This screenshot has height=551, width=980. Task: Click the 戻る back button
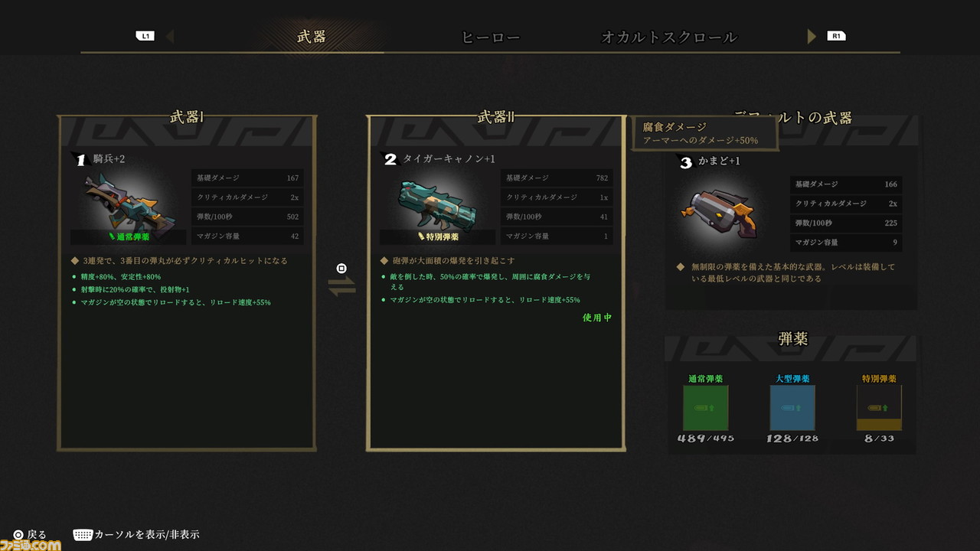coord(30,534)
